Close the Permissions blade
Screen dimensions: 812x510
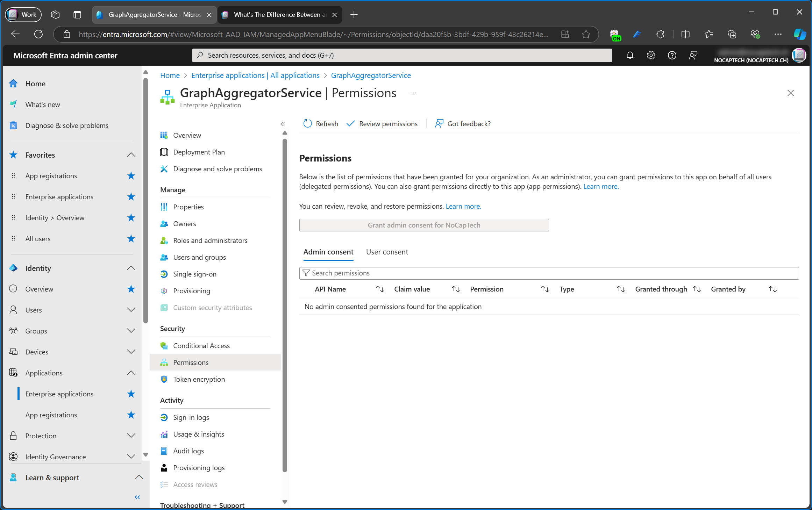(x=790, y=93)
